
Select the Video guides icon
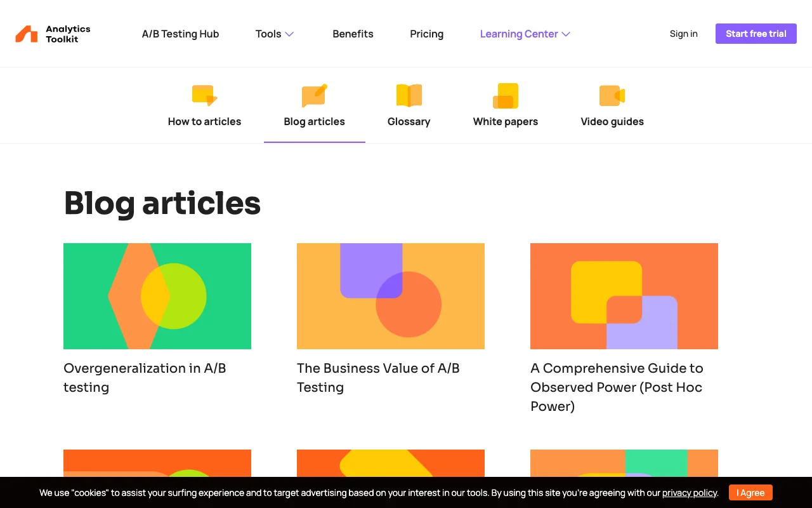[612, 94]
